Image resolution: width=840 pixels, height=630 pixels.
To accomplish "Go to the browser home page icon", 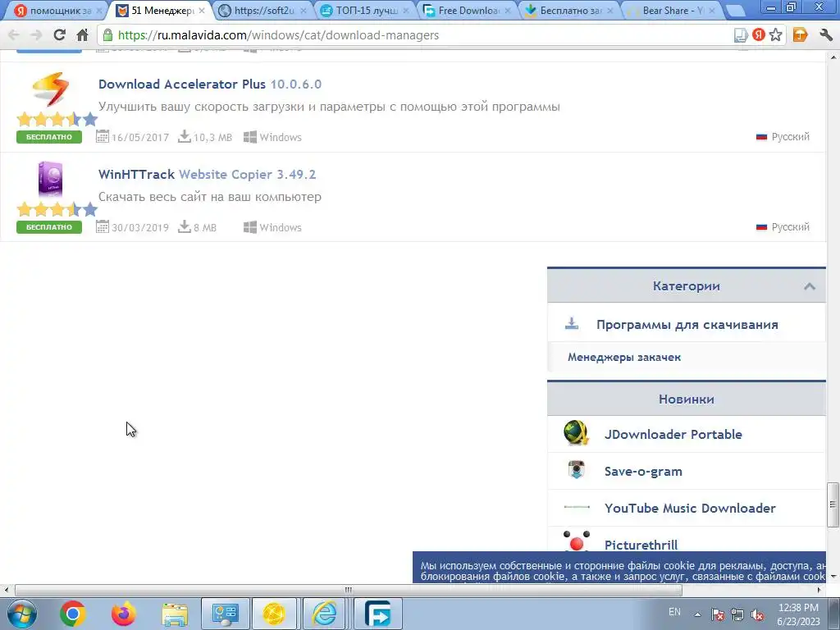I will (82, 35).
